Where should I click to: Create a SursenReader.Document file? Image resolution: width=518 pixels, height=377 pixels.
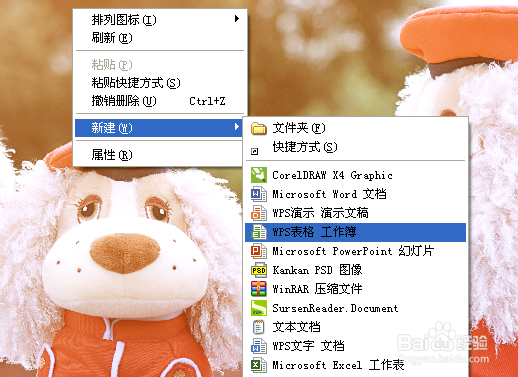pyautogui.click(x=355, y=308)
